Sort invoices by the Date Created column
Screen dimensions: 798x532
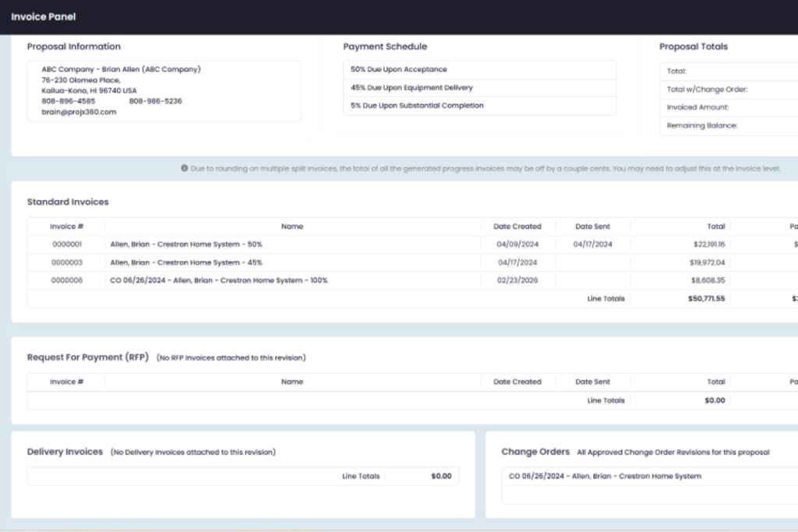(517, 226)
